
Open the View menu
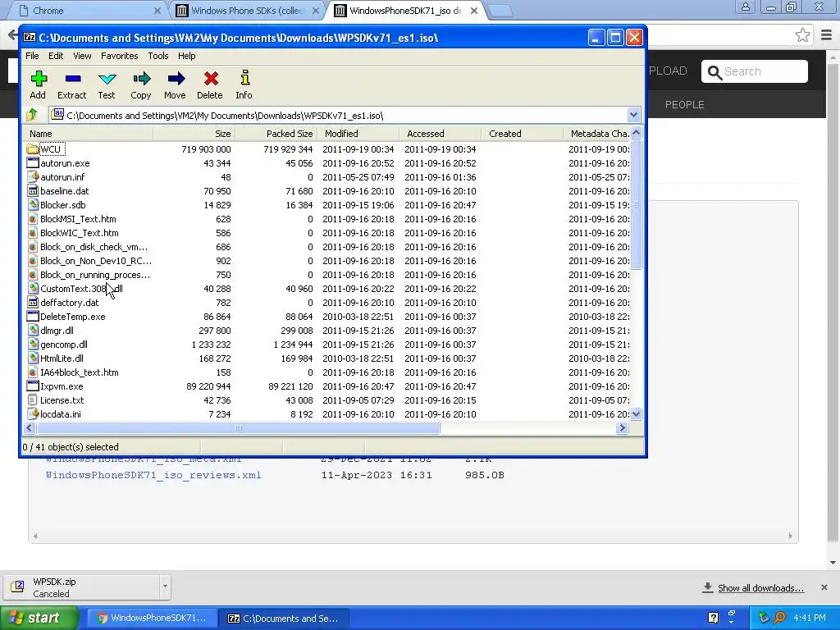(82, 56)
